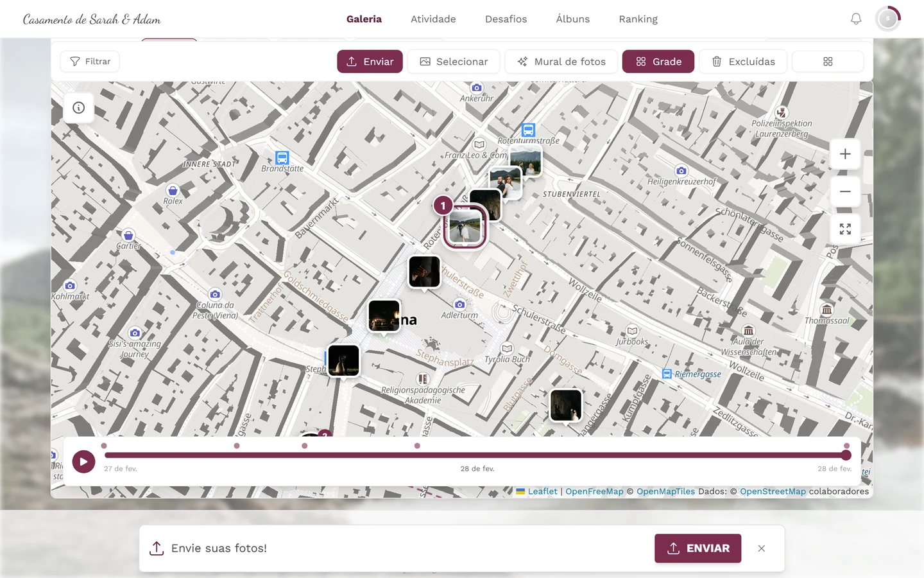
Task: Click the Adlerturm camera marker
Action: 459,304
